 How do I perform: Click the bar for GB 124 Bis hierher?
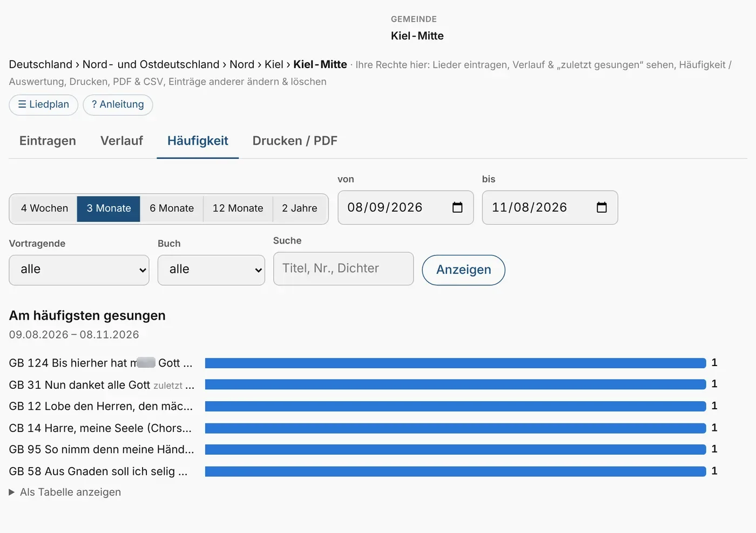pyautogui.click(x=455, y=363)
